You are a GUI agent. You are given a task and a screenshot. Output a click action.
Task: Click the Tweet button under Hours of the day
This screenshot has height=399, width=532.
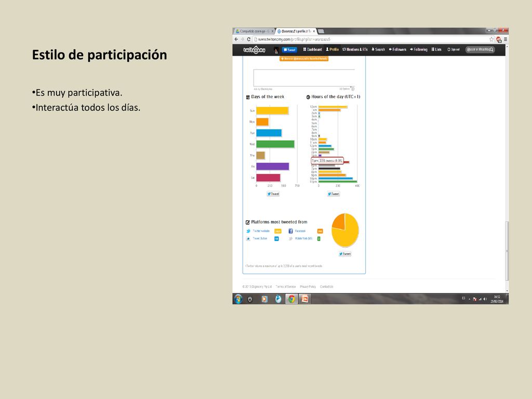click(334, 194)
